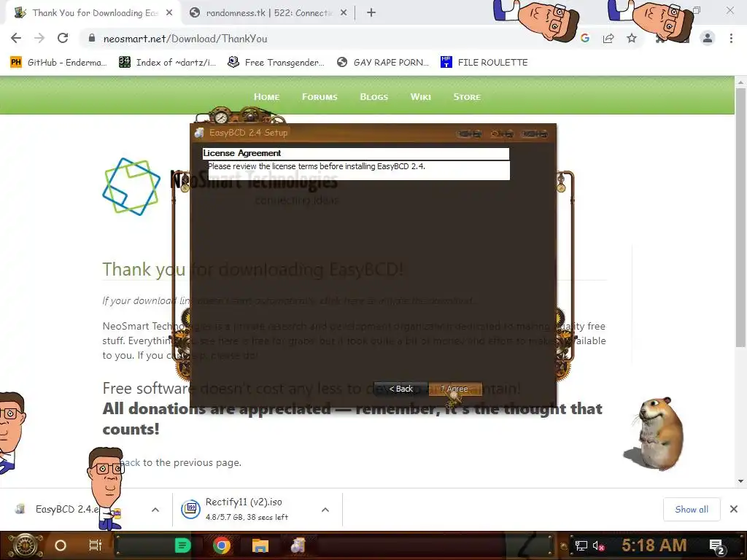Open File Explorer on taskbar
Screen dimensions: 747x560
pos(260,545)
